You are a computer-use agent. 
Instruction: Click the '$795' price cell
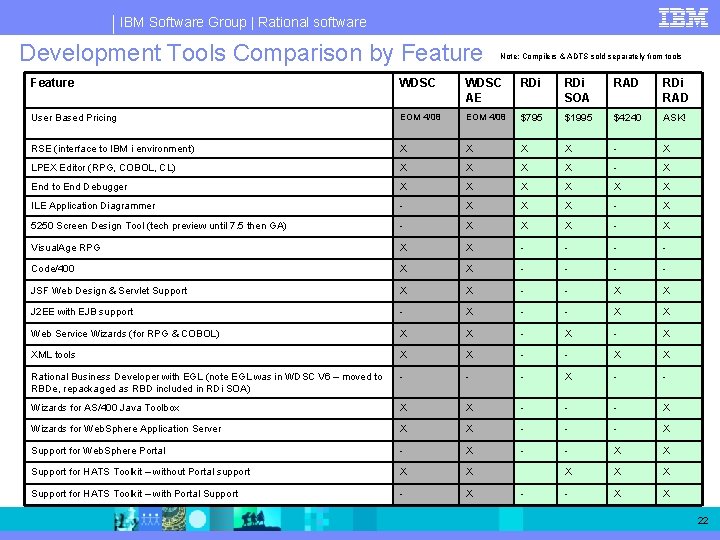pyautogui.click(x=531, y=118)
